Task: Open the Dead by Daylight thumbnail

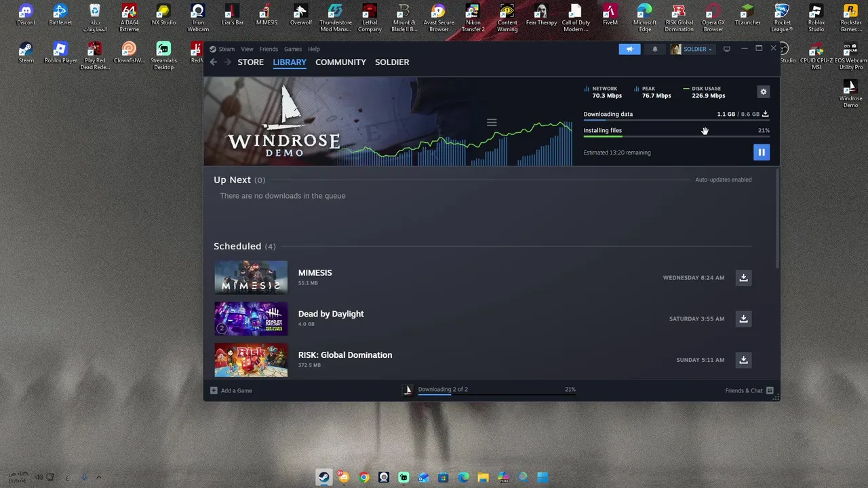Action: click(x=251, y=319)
